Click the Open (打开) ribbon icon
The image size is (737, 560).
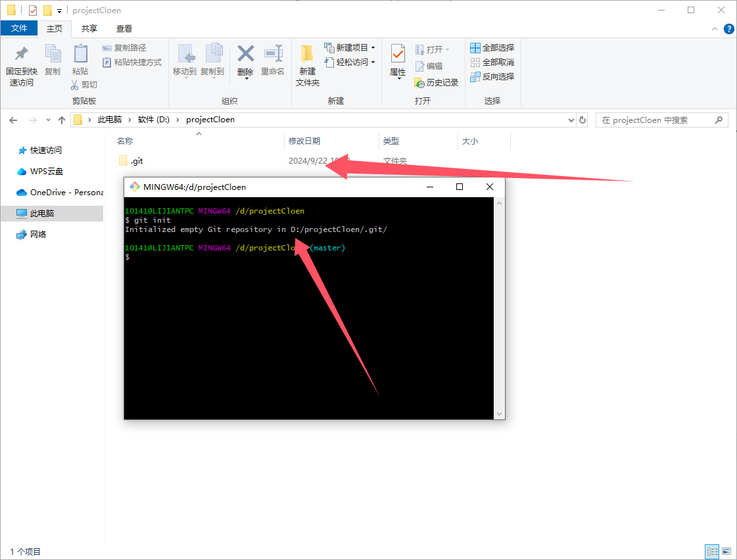point(419,49)
